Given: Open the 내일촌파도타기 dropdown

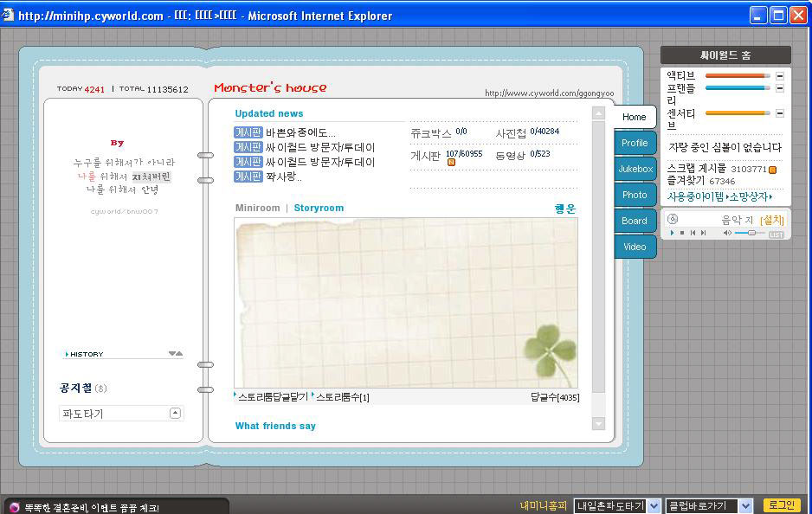Looking at the screenshot, I should click(654, 505).
